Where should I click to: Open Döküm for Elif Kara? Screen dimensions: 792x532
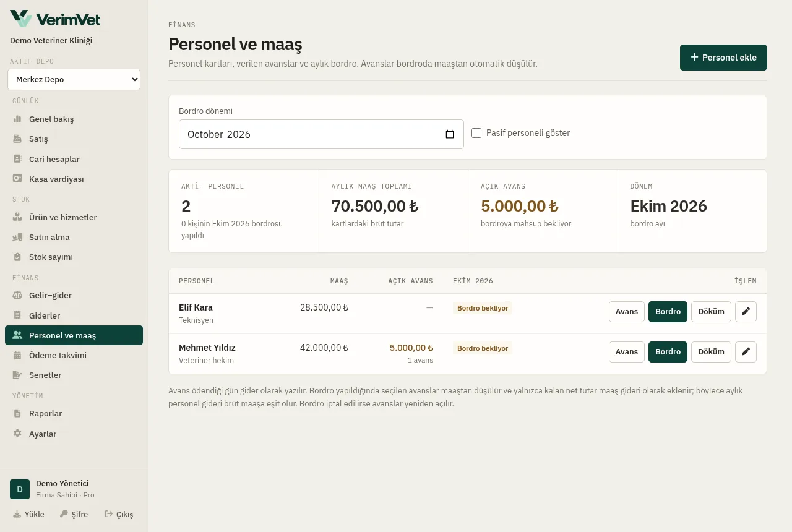[x=711, y=312]
